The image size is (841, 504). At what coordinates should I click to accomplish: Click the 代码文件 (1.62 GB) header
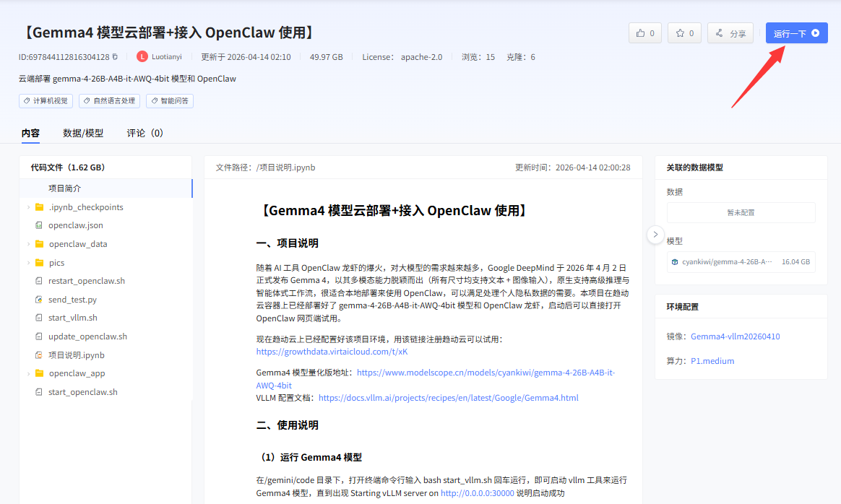click(68, 168)
